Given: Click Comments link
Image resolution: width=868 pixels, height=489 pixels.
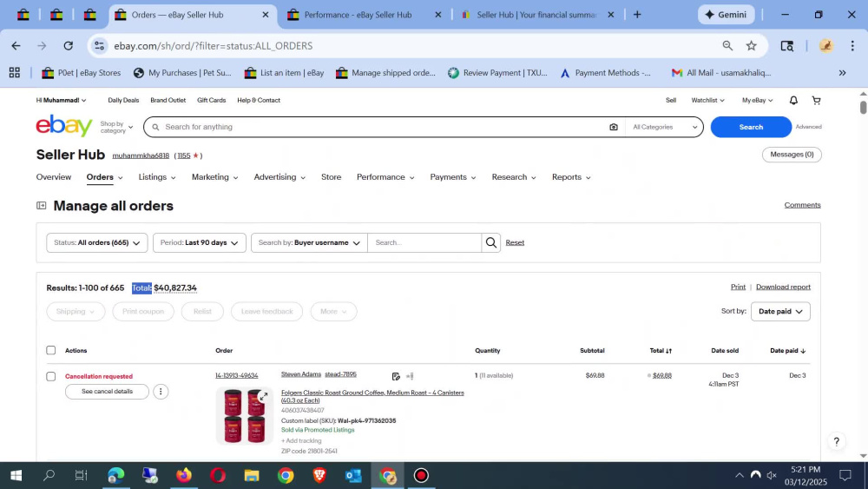Looking at the screenshot, I should point(802,205).
